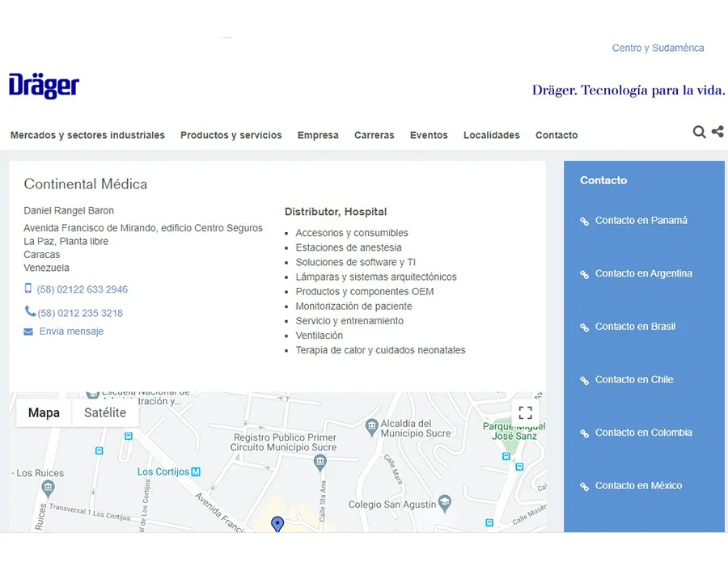Click Productos y componentes OEM item
Viewport: 728px width, 566px height.
(x=365, y=291)
